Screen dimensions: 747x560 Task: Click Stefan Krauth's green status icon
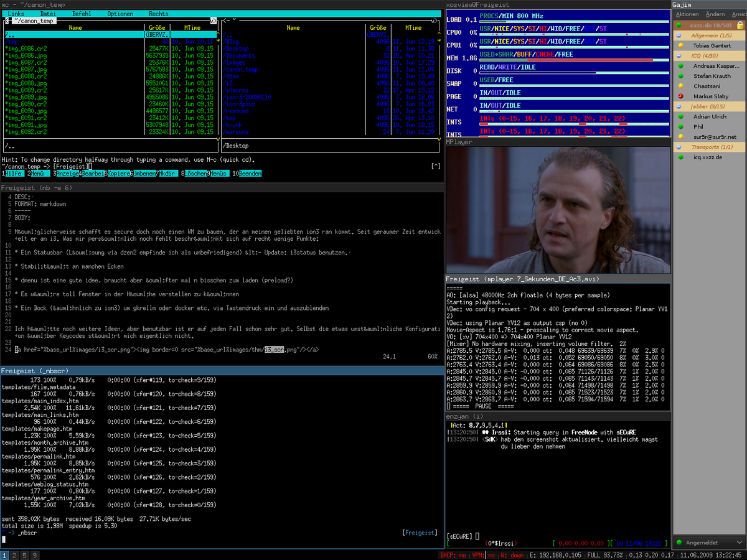point(680,76)
